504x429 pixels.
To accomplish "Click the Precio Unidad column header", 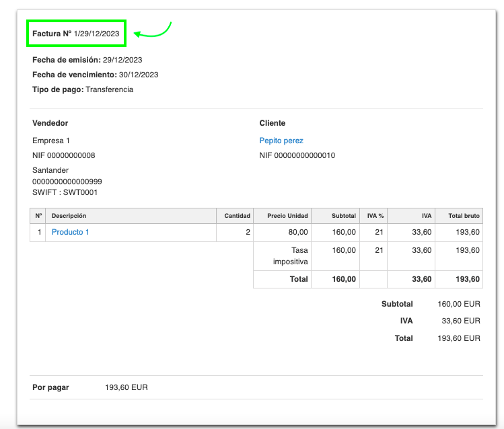I will coord(287,216).
